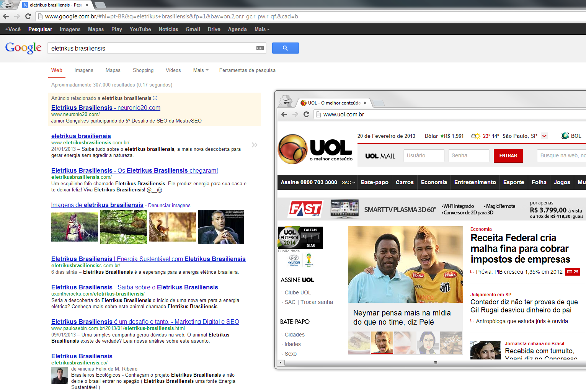Screen dimensions: 586x392
Task: Open the SAC dropdown in UOL navigation
Action: [x=348, y=183]
